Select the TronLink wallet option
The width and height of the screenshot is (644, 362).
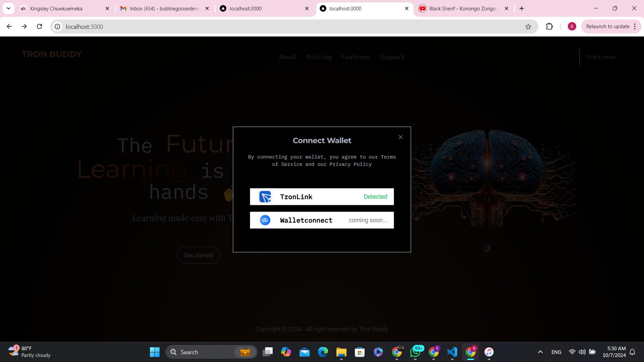click(322, 197)
